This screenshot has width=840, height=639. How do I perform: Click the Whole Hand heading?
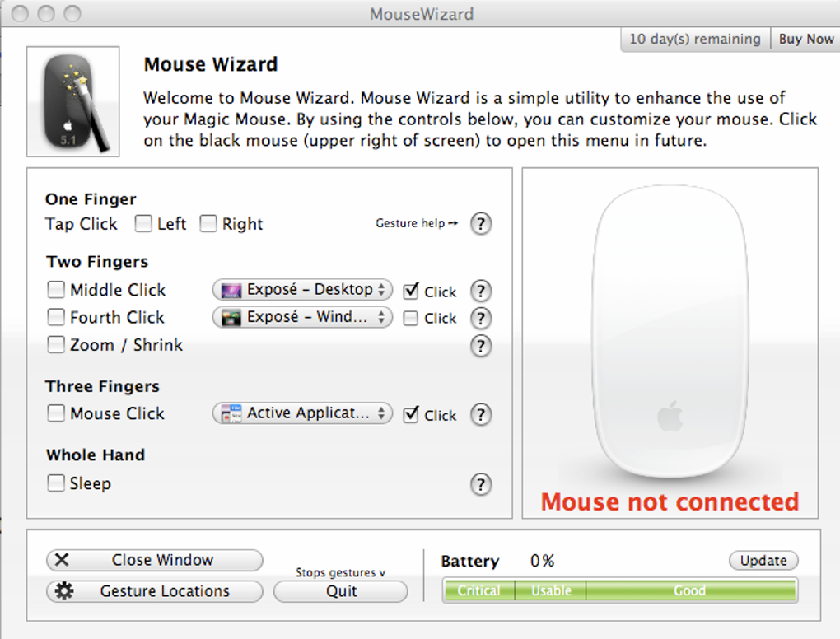[96, 455]
